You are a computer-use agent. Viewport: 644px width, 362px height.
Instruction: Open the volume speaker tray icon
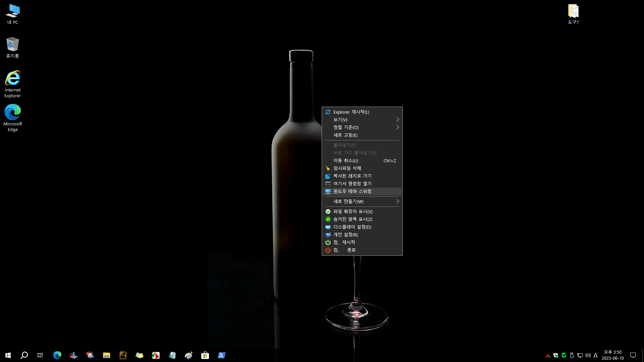point(588,355)
